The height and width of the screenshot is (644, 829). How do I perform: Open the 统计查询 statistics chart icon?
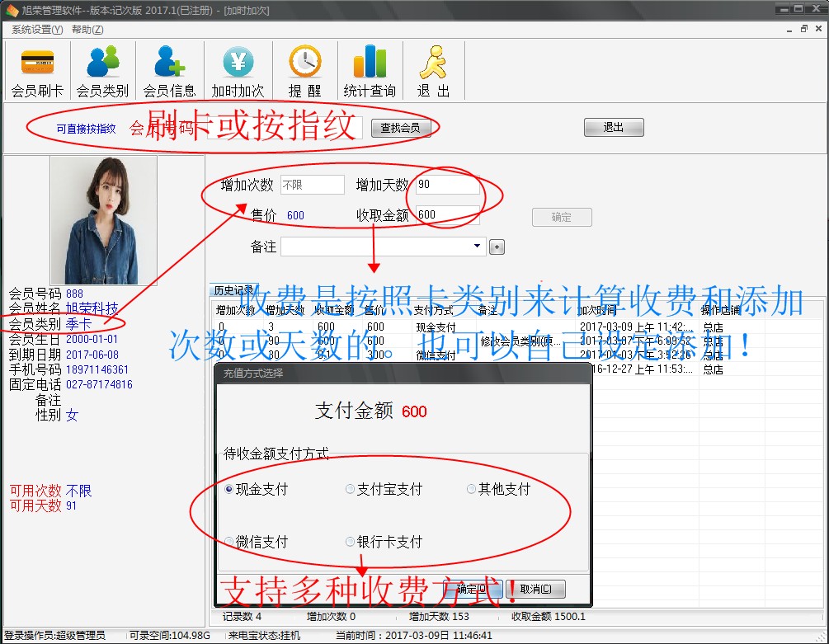pyautogui.click(x=370, y=63)
